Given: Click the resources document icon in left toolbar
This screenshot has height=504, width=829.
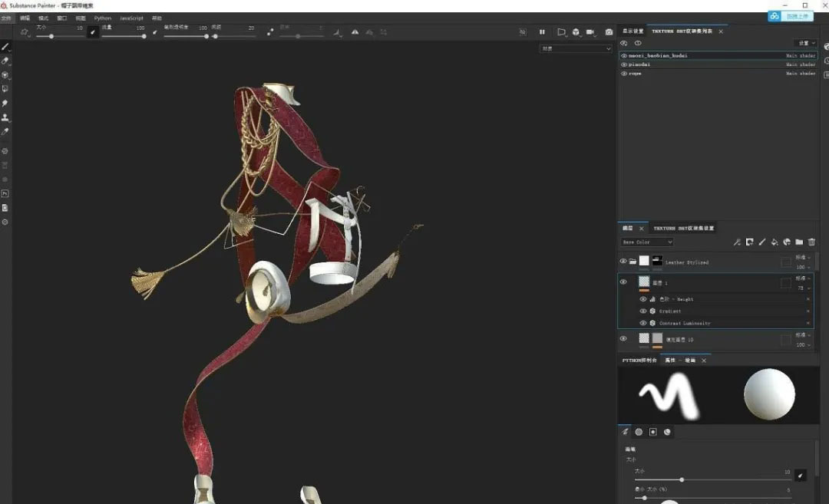Looking at the screenshot, I should pyautogui.click(x=5, y=208).
